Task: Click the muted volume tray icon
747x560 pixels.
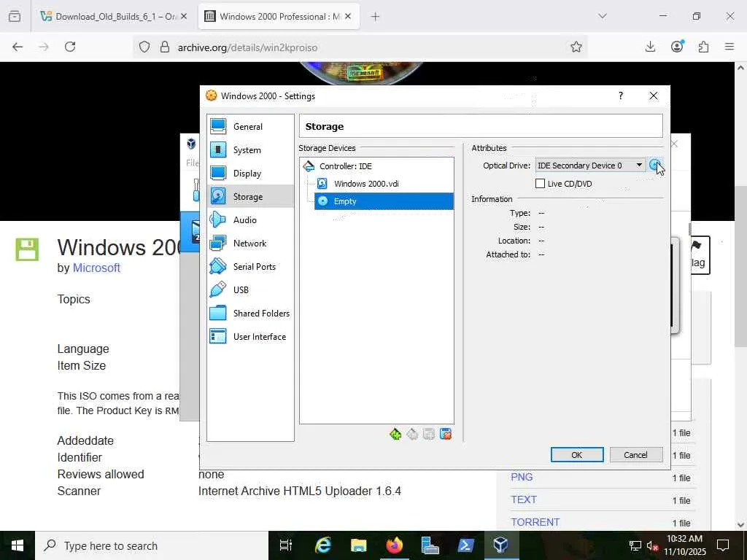Action: 651,545
